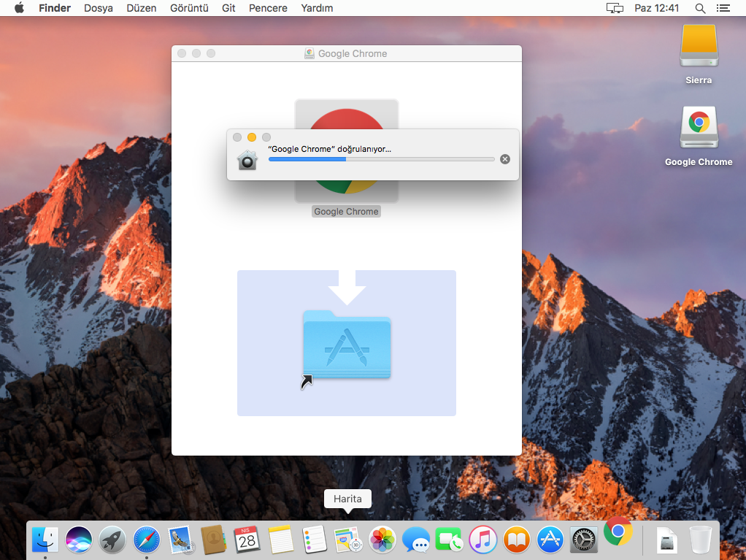Open the Dosya menu
This screenshot has width=746, height=560.
coord(99,8)
